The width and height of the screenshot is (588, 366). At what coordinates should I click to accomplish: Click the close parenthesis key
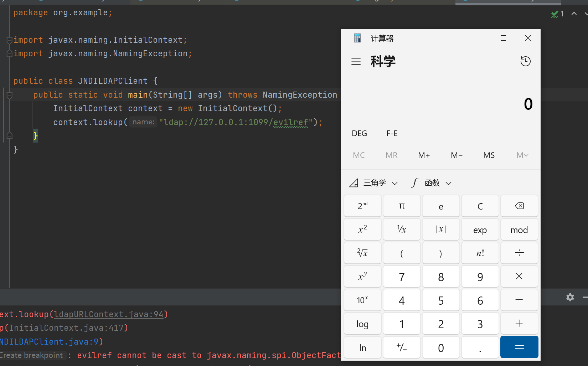441,253
